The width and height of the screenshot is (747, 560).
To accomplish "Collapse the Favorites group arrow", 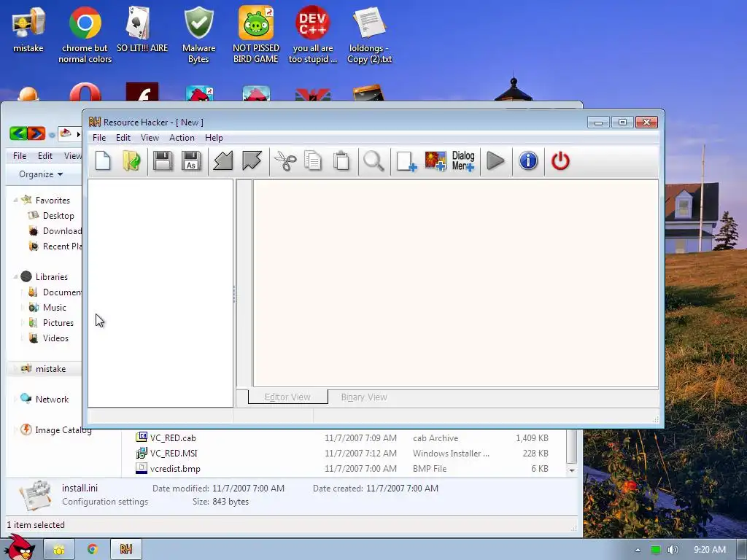I will tap(15, 201).
